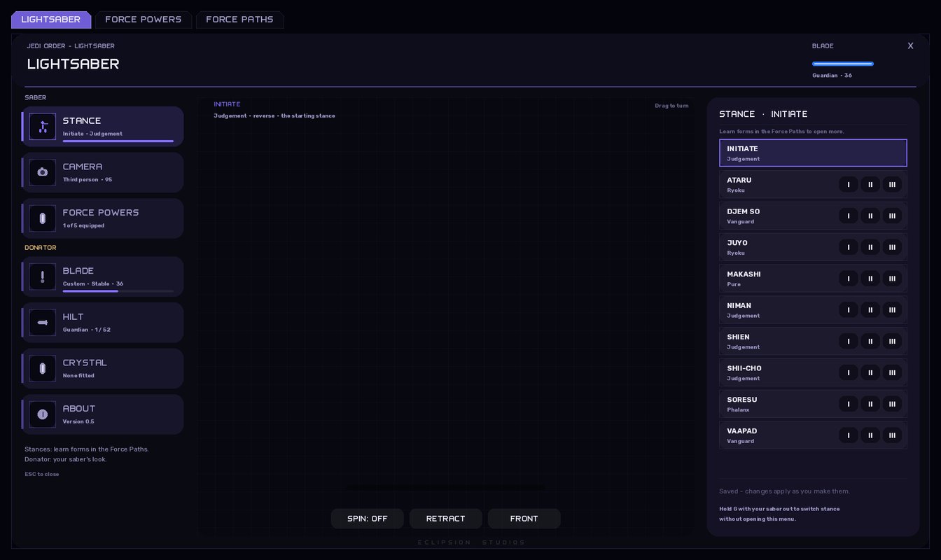
Task: Click the Camera icon in the sidebar
Action: [43, 172]
